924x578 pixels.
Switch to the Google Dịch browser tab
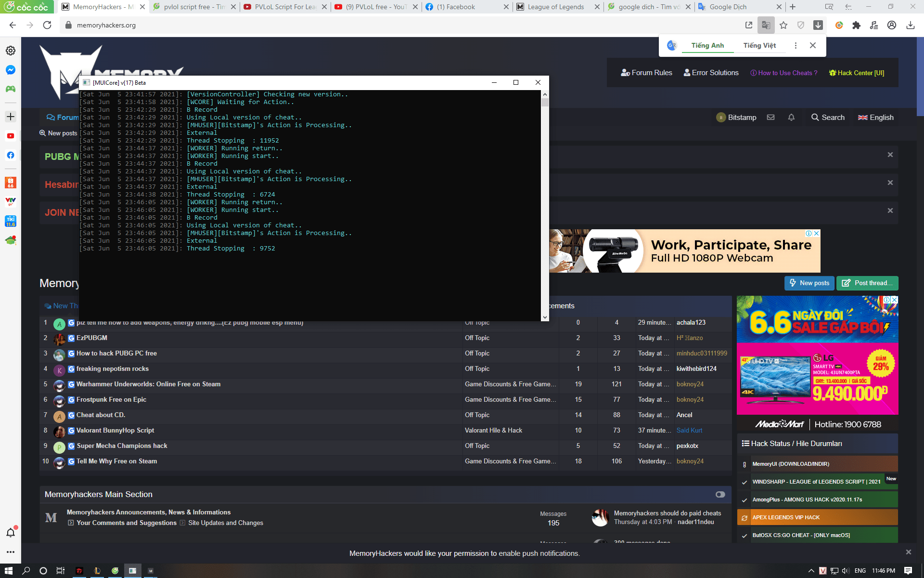739,7
